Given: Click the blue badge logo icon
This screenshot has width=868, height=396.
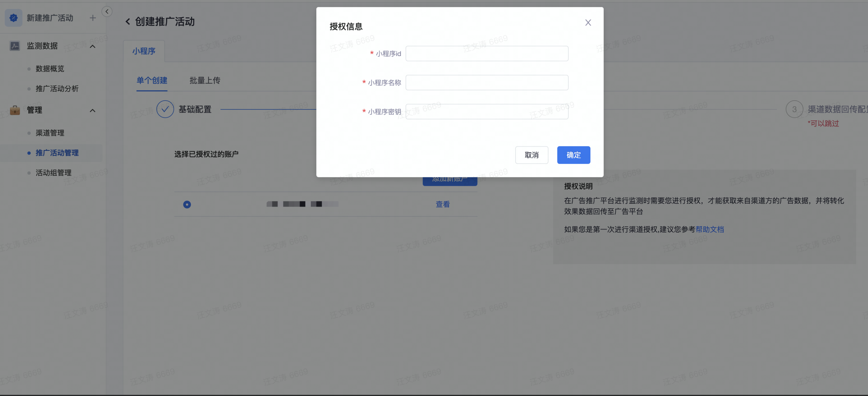Looking at the screenshot, I should (x=13, y=18).
